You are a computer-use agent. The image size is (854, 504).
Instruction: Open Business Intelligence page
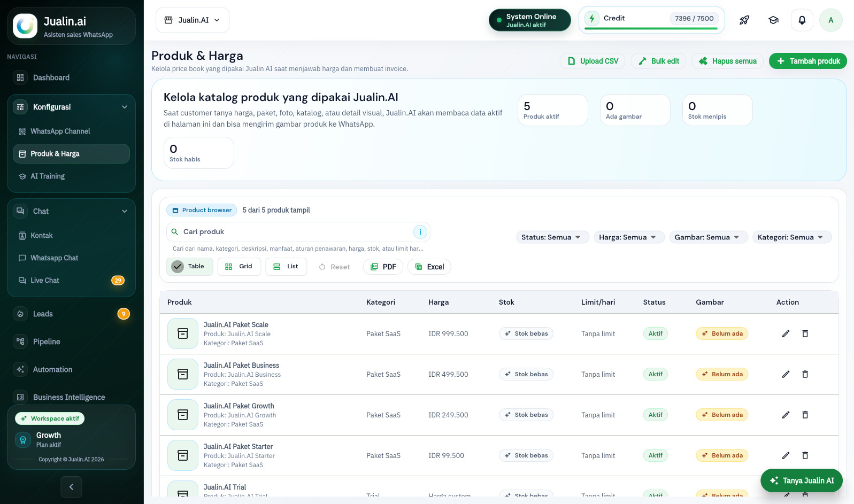71,397
